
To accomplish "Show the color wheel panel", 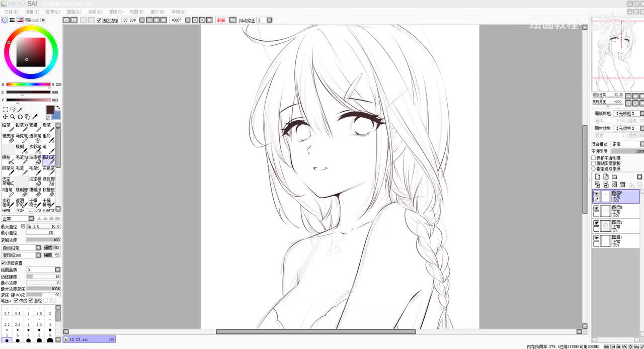I will point(5,20).
